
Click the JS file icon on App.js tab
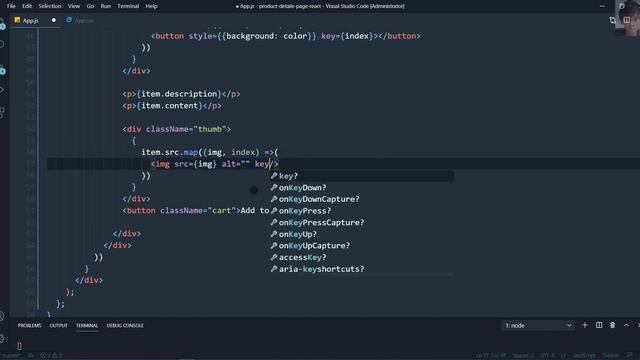coord(17,20)
